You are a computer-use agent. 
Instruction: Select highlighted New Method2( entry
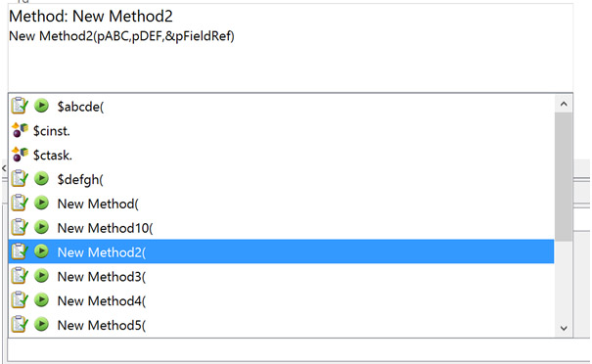[x=281, y=251]
